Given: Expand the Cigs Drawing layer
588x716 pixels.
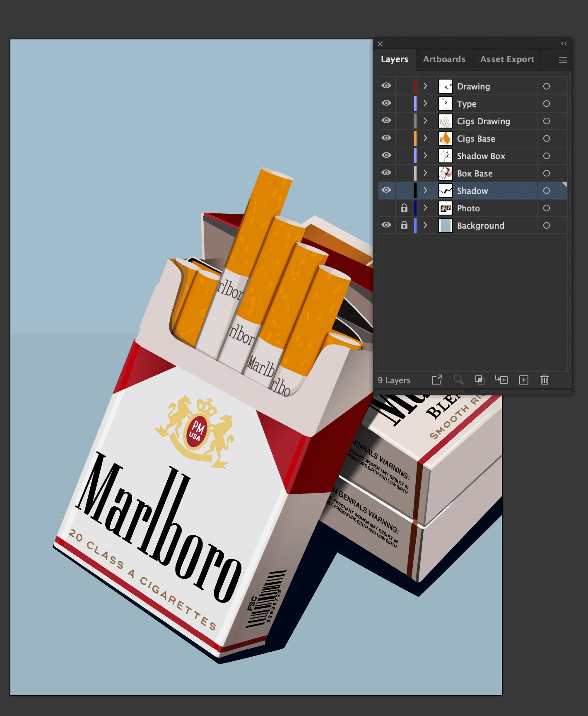Looking at the screenshot, I should [x=425, y=121].
